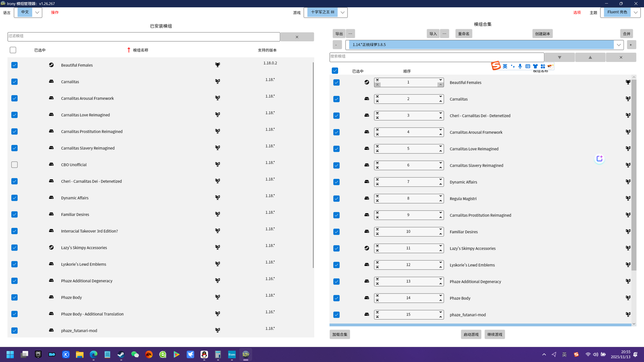
Task: Open the import more-options ellipsis button
Action: tap(444, 34)
